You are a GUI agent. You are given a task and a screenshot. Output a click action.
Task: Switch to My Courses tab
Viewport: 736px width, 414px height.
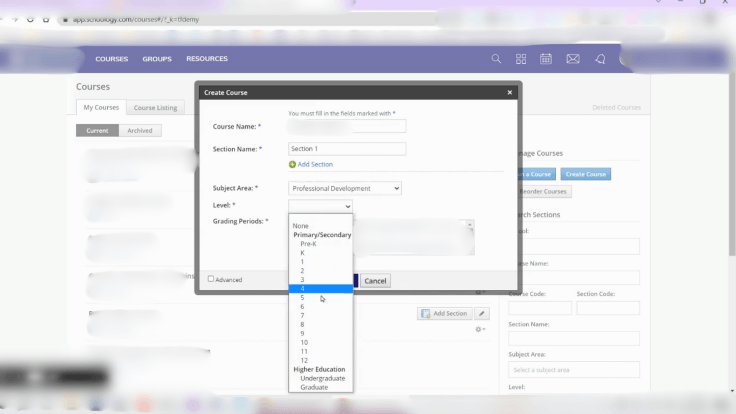(101, 107)
